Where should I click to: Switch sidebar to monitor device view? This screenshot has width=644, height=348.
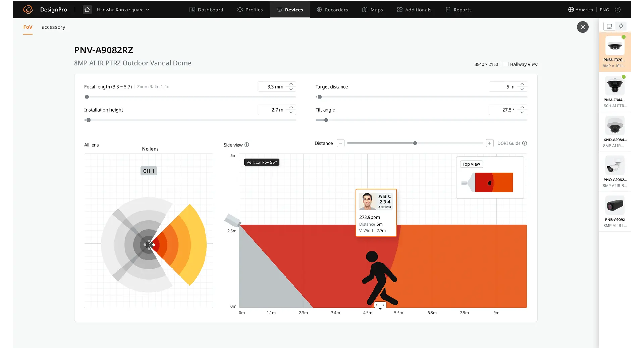609,26
